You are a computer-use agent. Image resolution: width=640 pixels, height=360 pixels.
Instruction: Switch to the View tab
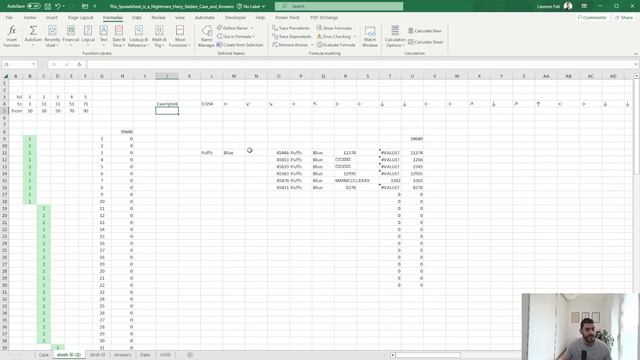click(180, 18)
